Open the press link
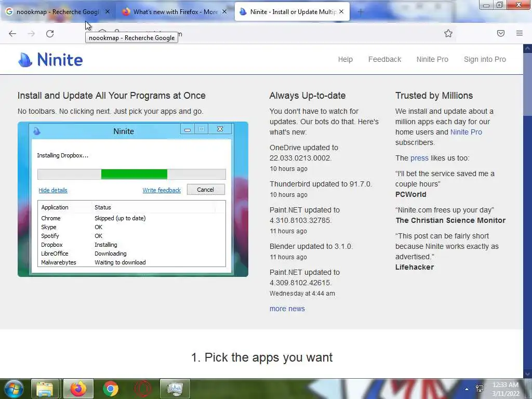This screenshot has height=399, width=532. [x=419, y=158]
